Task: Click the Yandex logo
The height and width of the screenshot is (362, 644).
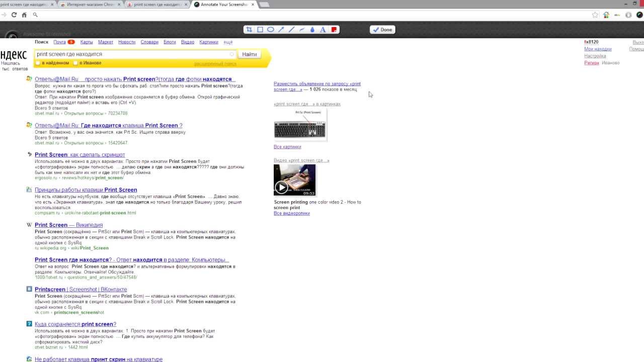Action: click(14, 55)
